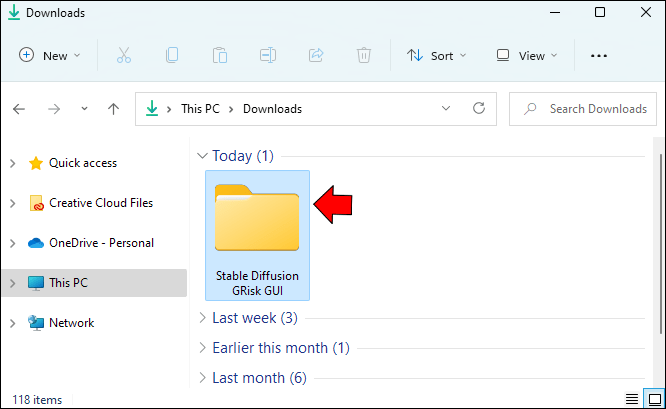Go up one level with up arrow
Image resolution: width=666 pixels, height=409 pixels.
pyautogui.click(x=113, y=109)
